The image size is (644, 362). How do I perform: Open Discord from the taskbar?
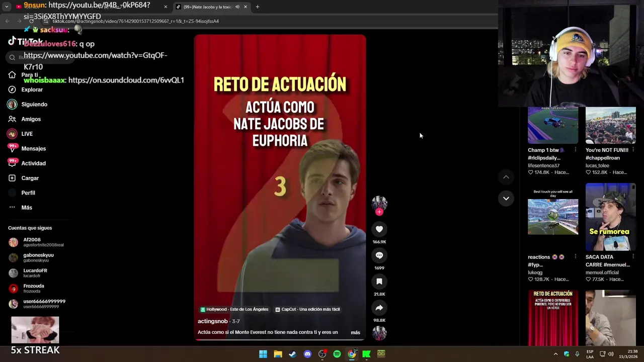click(307, 354)
